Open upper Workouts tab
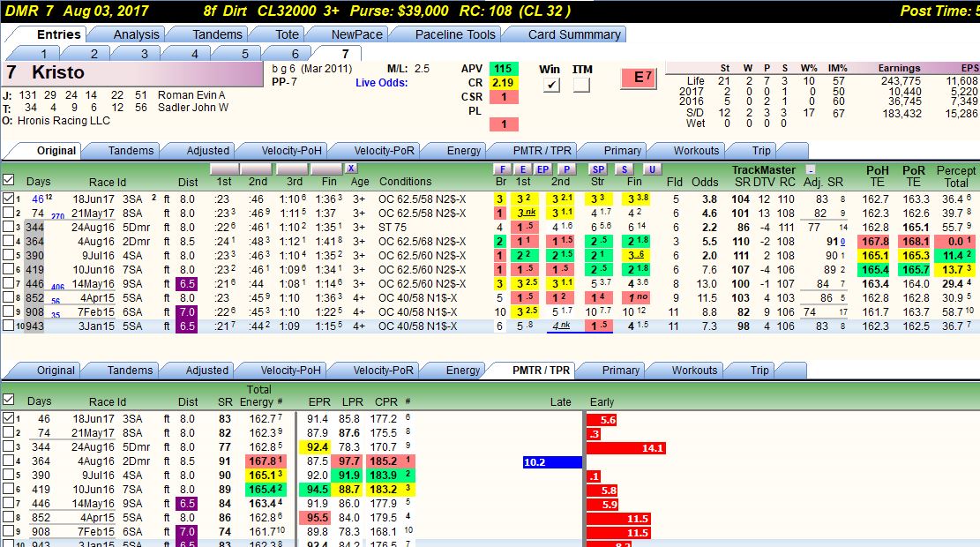This screenshot has height=547, width=980. pyautogui.click(x=696, y=151)
